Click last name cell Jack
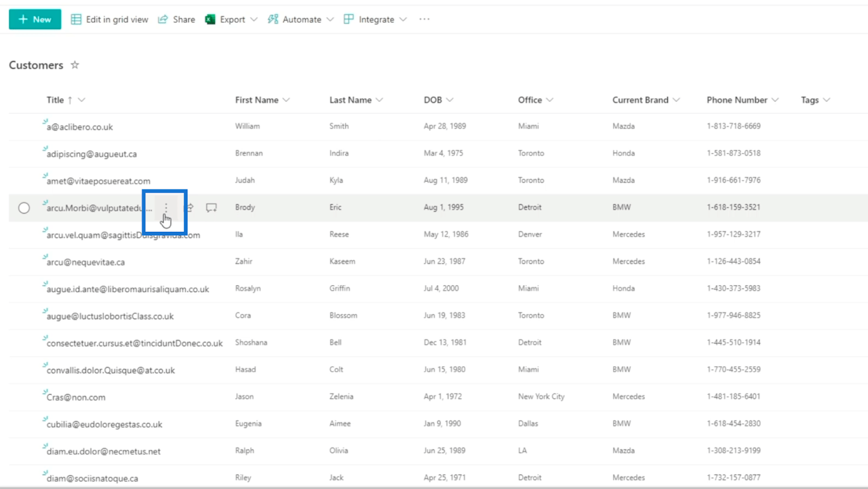 [x=336, y=478]
